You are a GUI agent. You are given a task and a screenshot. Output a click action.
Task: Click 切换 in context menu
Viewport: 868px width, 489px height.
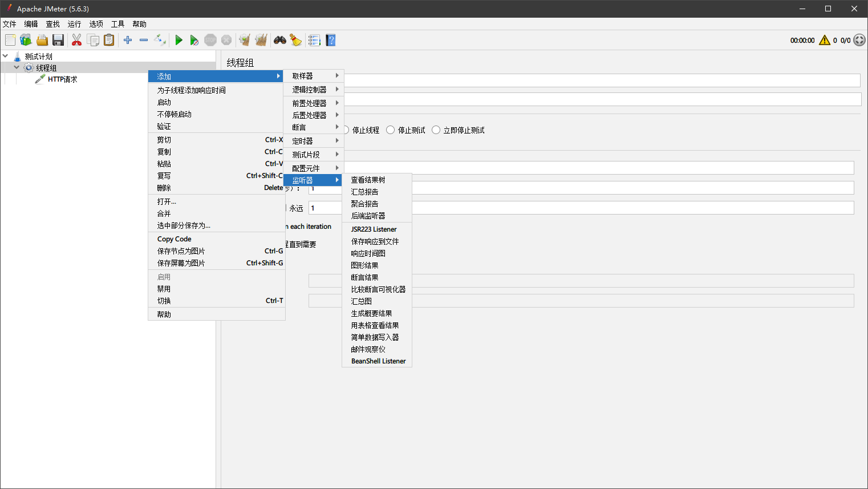(216, 301)
